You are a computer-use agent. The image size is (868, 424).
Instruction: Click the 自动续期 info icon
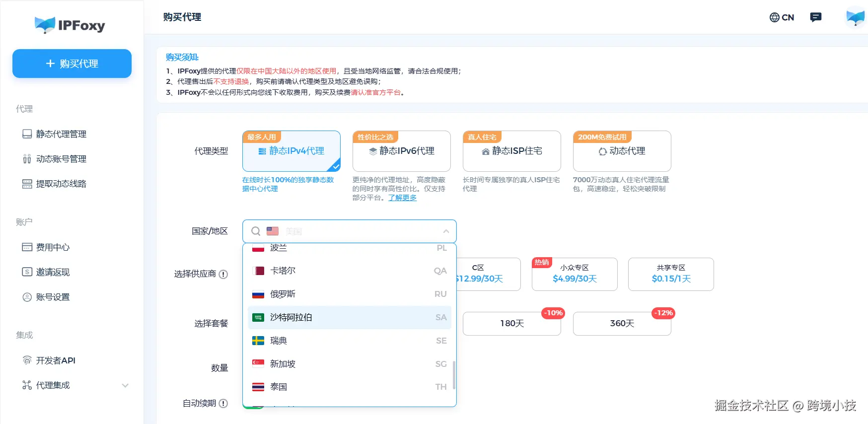pos(223,404)
